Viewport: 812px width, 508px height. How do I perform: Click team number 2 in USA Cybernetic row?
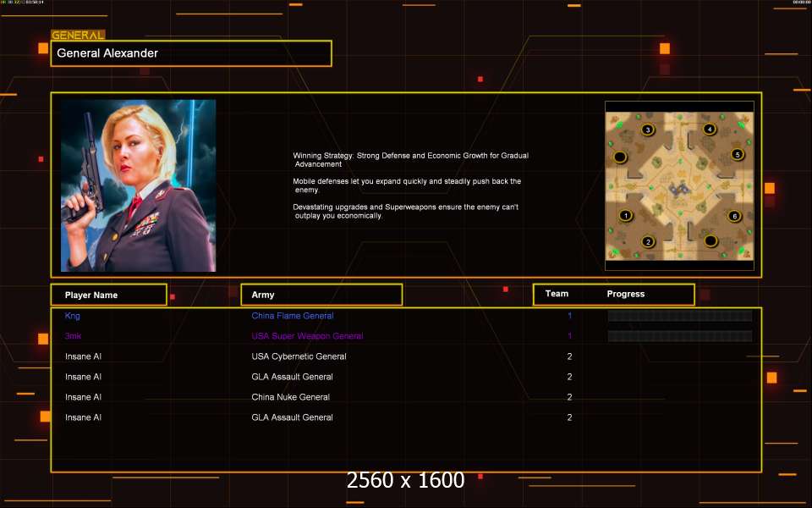click(569, 356)
